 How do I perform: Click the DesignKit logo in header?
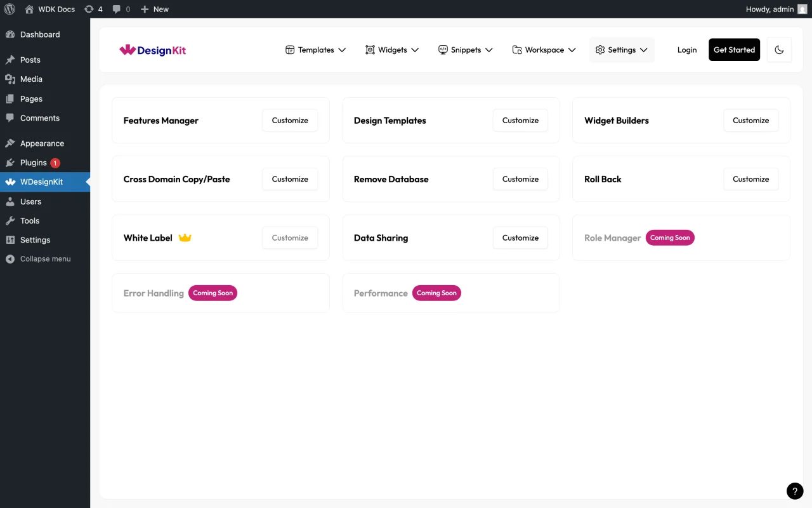153,50
